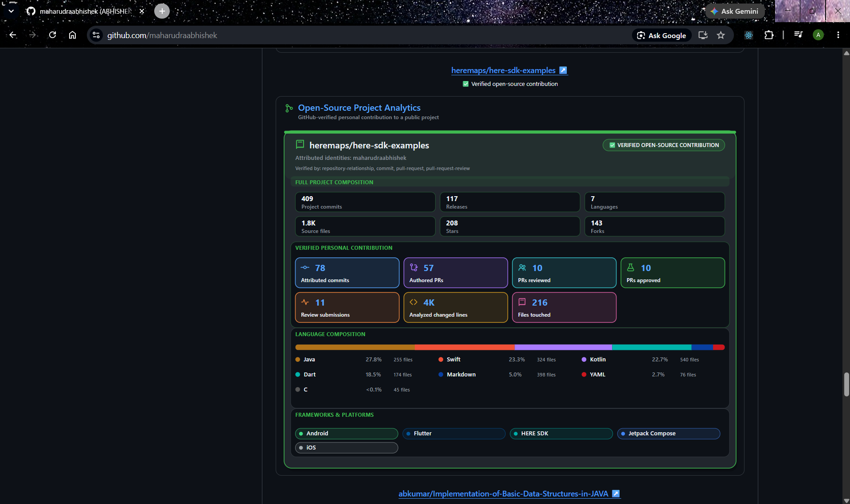Click the Jetpack Compose framework tag

tap(668, 434)
